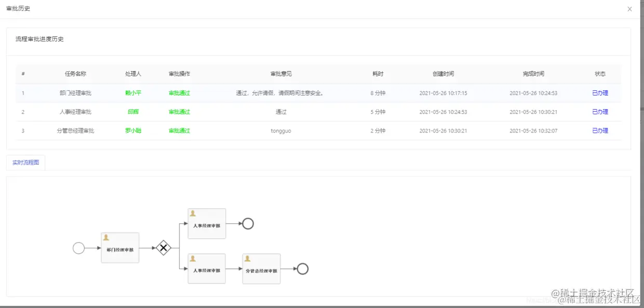Viewport: 644px width, 308px height.
Task: Click user icon of 人事经理审批 node leading to end
Action: [x=193, y=213]
